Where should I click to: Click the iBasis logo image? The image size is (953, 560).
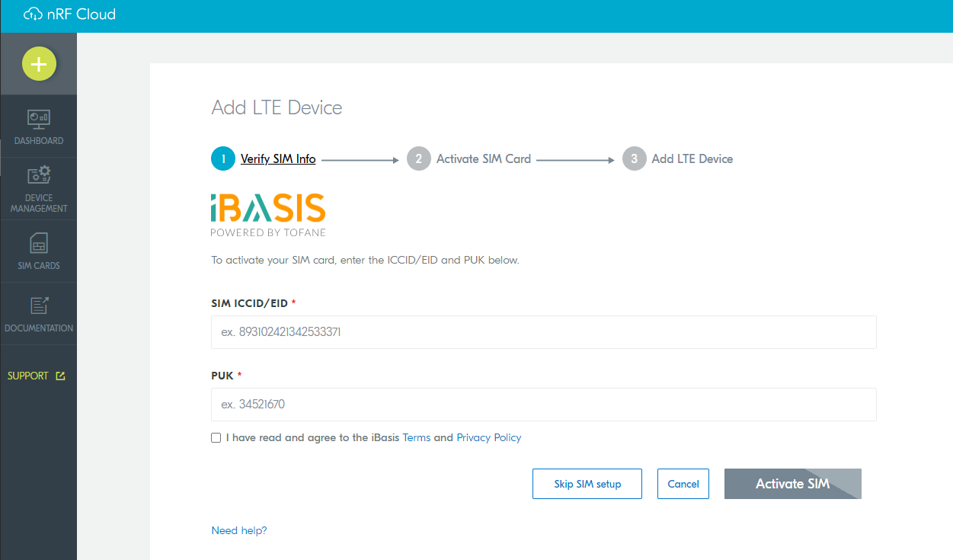tap(268, 214)
